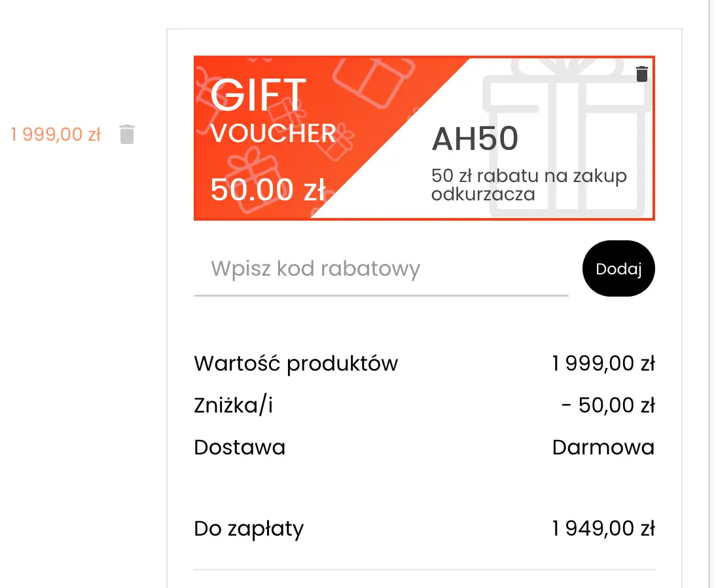Click the AH50 code label
Image resolution: width=716 pixels, height=588 pixels.
coord(475,138)
